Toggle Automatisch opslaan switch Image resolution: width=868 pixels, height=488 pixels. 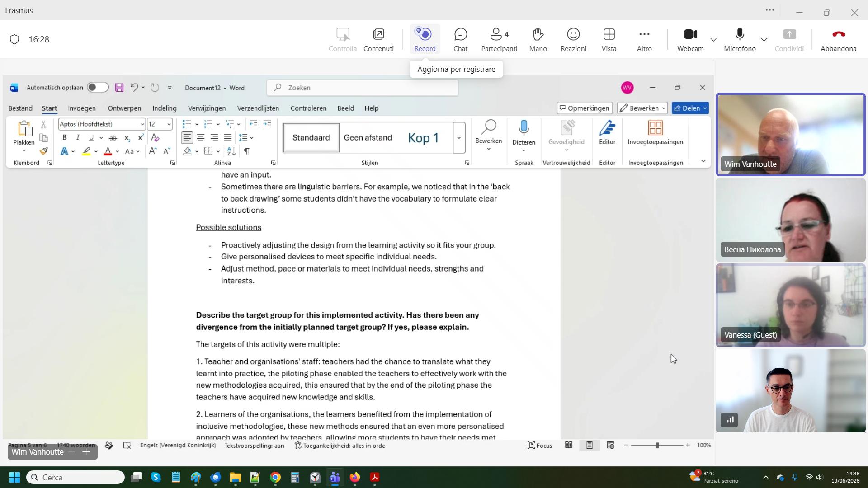(x=98, y=88)
